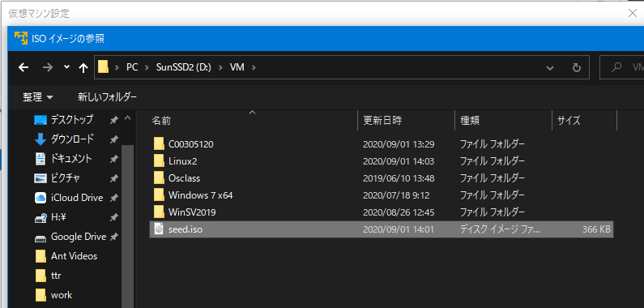Click the 366 KB size value
This screenshot has height=308, width=644.
pyautogui.click(x=596, y=229)
